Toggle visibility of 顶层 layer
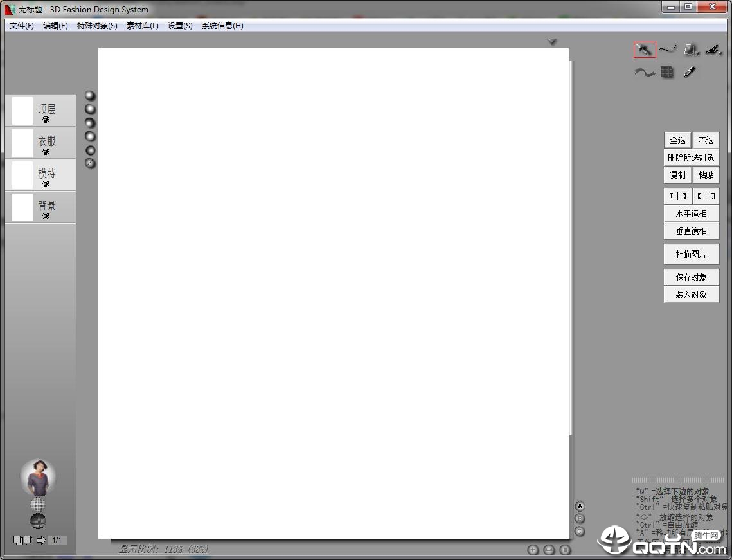Screen dimensions: 732x560 [x=46, y=120]
